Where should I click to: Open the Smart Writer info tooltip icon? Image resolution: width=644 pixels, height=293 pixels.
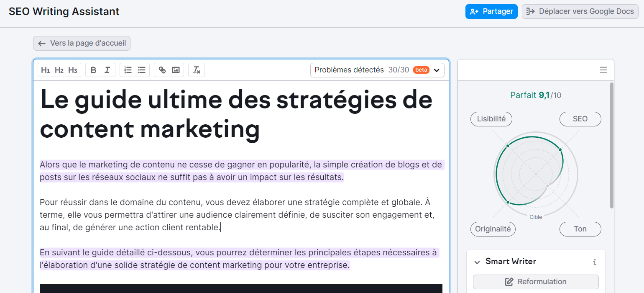pos(595,262)
